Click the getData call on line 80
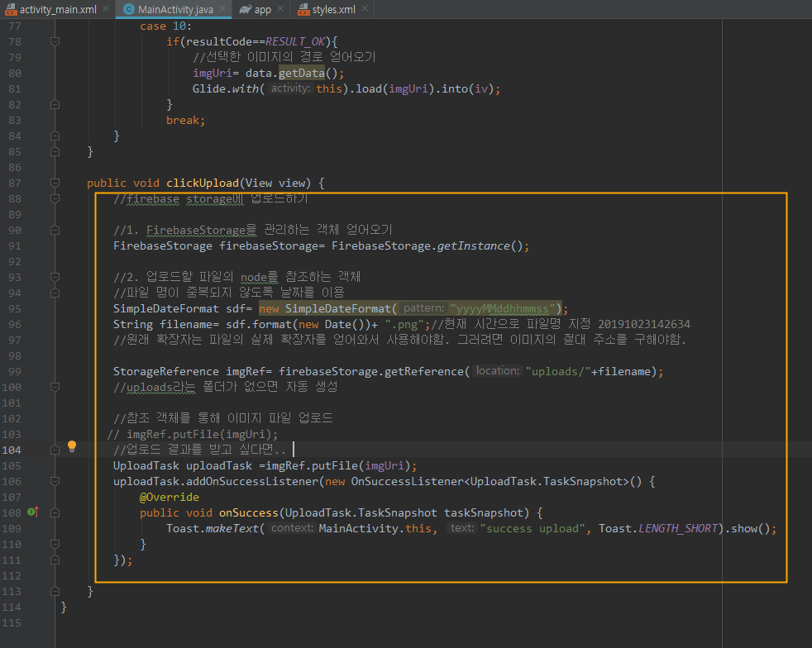The width and height of the screenshot is (812, 648). click(302, 73)
